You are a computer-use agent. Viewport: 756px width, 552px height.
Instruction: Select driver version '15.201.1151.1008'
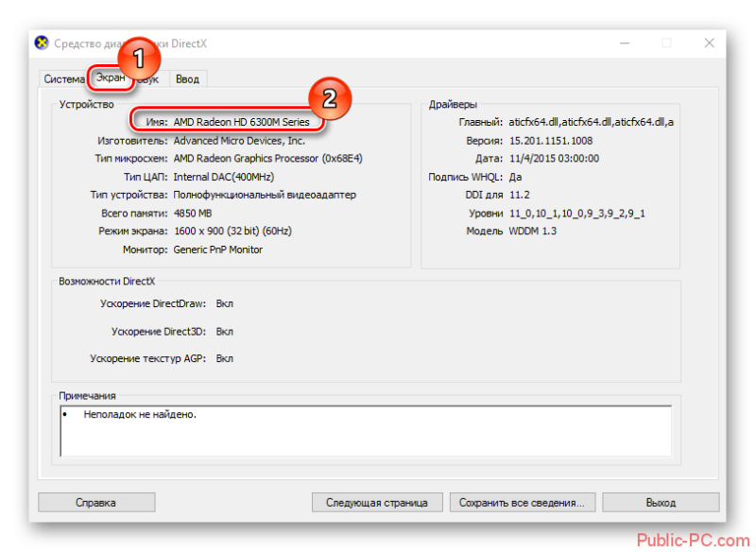[x=551, y=141]
